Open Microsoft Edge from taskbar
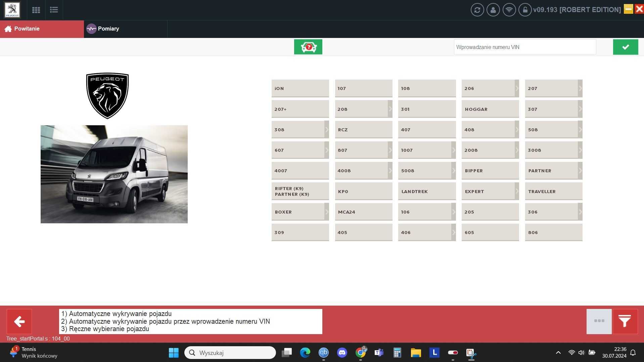Viewport: 644px width, 362px height. tap(305, 353)
